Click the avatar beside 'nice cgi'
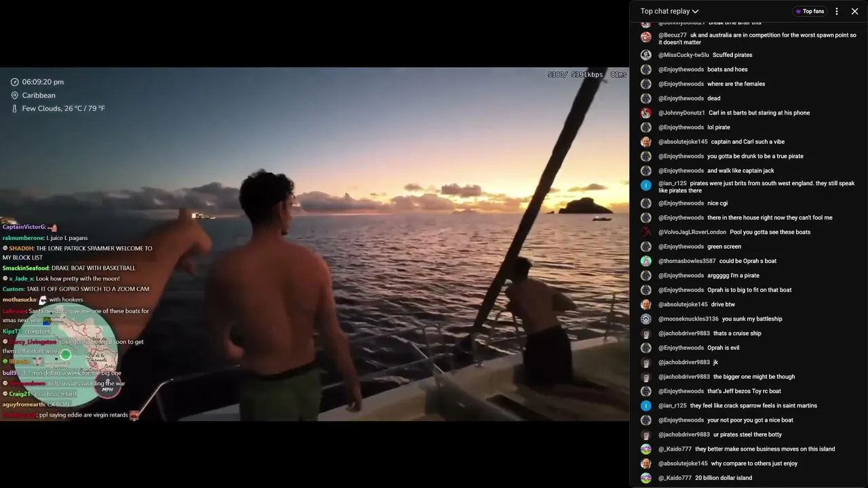 pyautogui.click(x=646, y=203)
